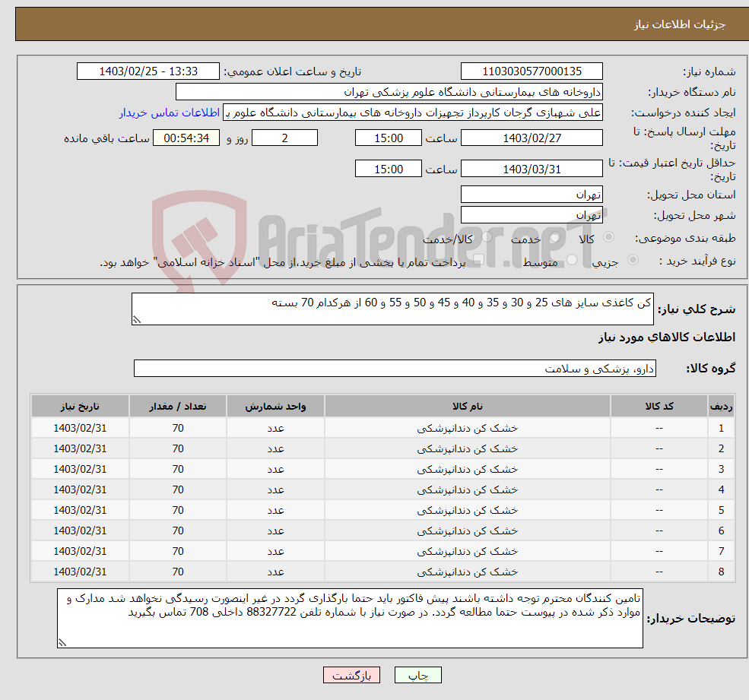Click unit عدد in row 3
Image resolution: width=749 pixels, height=700 pixels.
(275, 470)
